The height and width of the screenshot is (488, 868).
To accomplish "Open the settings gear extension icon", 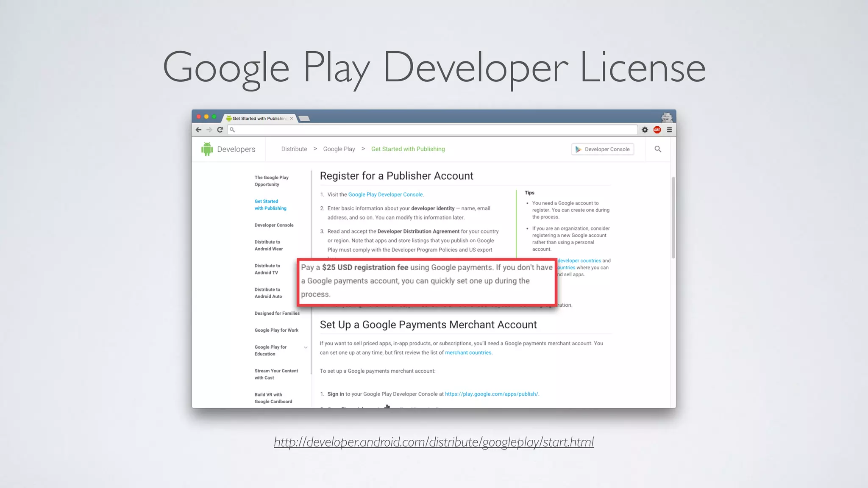I will (645, 130).
